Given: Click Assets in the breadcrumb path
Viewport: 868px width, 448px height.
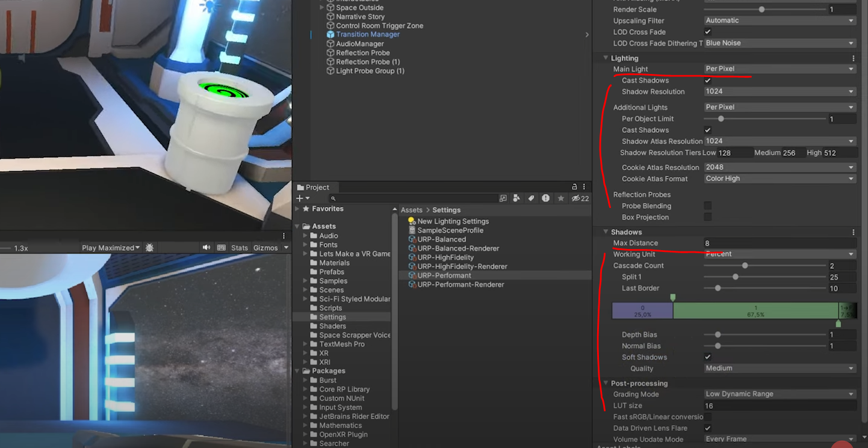Looking at the screenshot, I should click(x=412, y=210).
